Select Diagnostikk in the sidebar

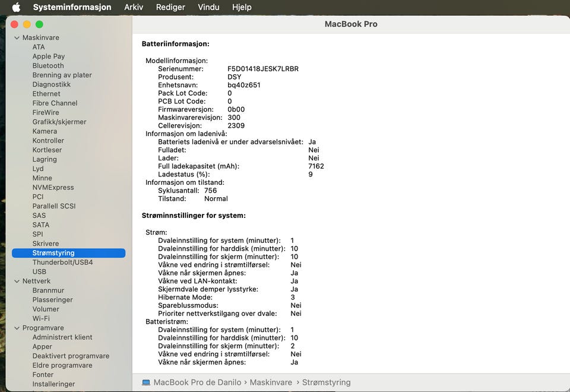[x=51, y=84]
